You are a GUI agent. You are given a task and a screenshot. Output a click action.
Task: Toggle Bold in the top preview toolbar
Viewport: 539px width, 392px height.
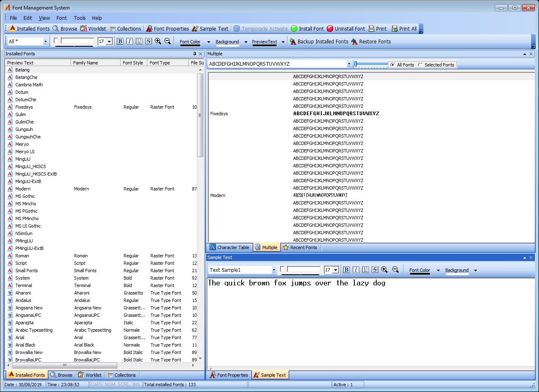120,41
